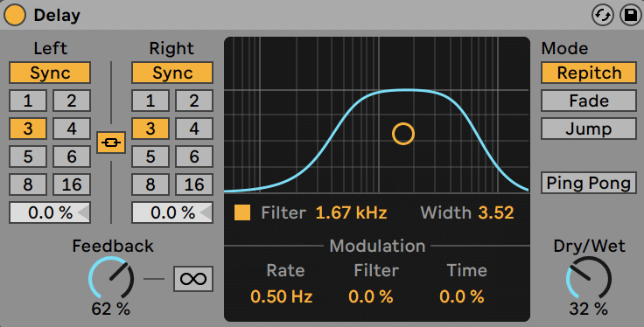
Task: Click Right offset 0.0 % slider
Action: point(172,212)
